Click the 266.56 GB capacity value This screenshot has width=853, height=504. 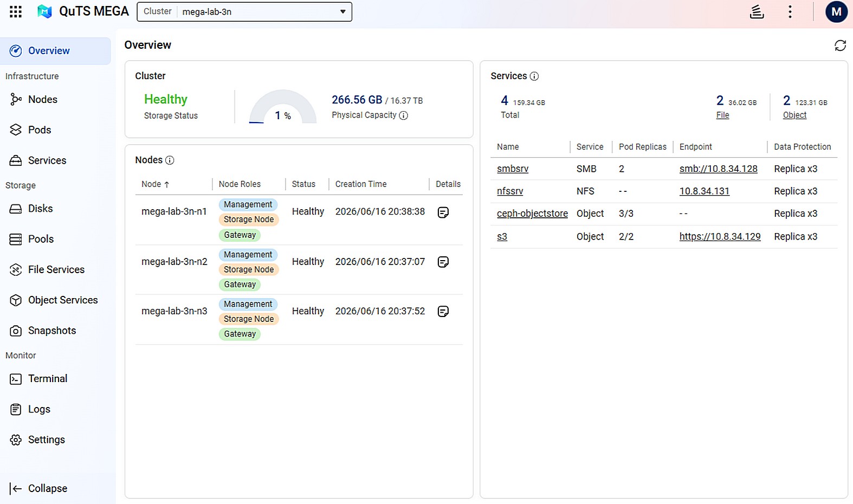click(357, 100)
